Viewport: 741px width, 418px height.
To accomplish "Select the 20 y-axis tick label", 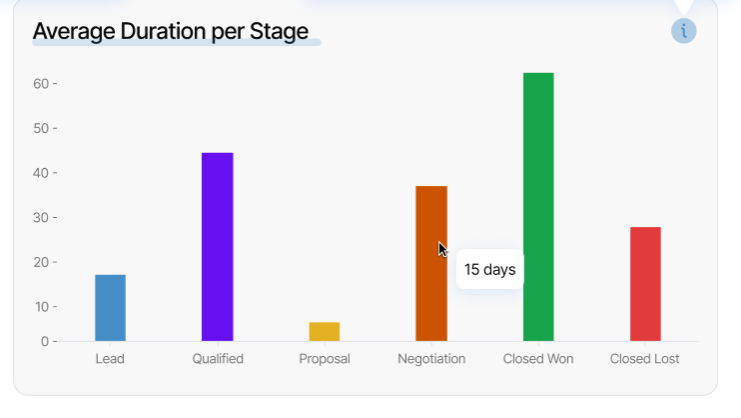I will (40, 262).
